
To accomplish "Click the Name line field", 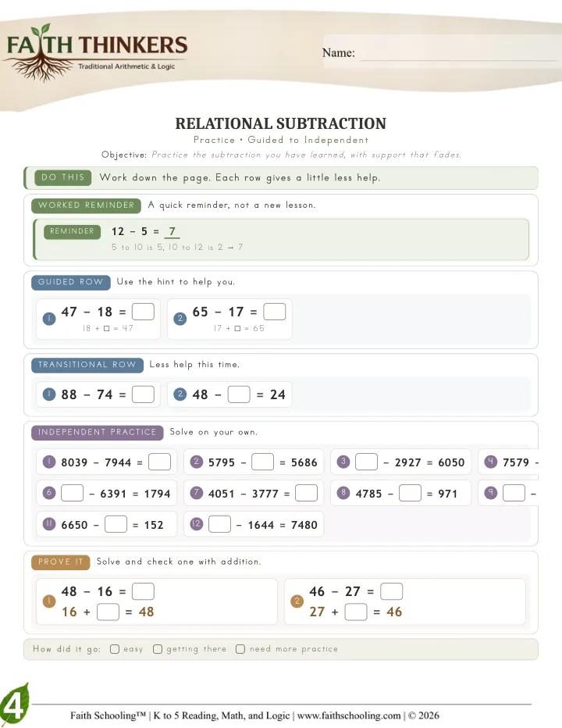I will click(458, 53).
